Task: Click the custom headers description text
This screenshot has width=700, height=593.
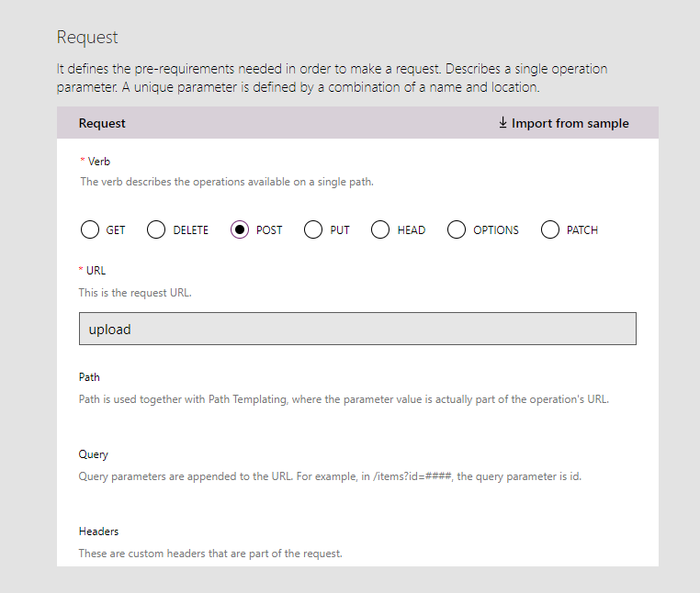Action: [x=210, y=554]
